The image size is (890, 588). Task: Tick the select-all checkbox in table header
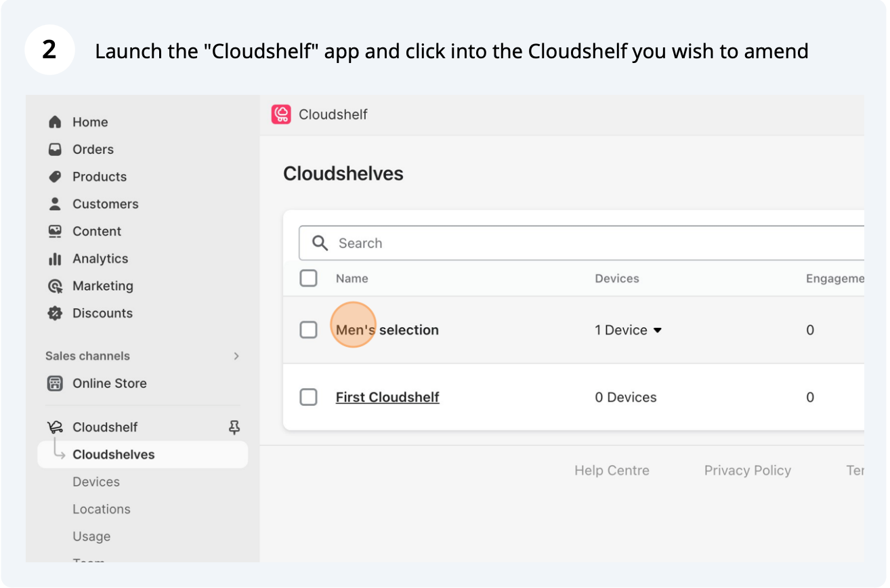[x=308, y=278]
